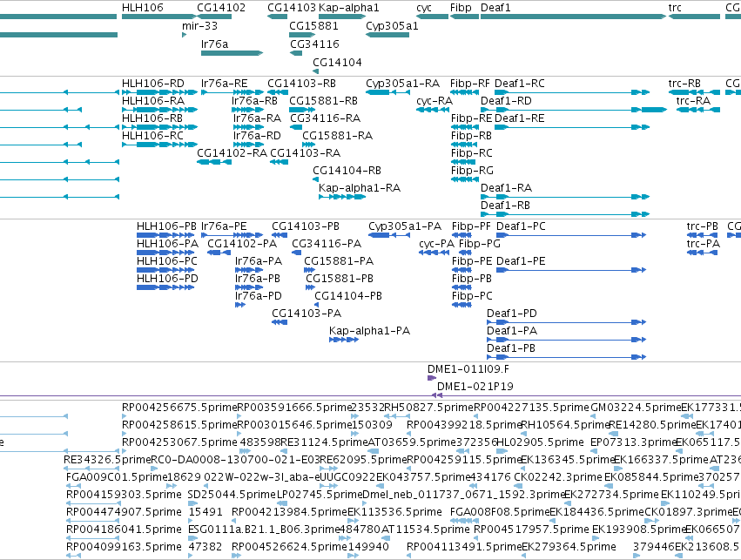The image size is (741, 560).
Task: Click the Kap-alpha1 gene label
Action: point(349,8)
